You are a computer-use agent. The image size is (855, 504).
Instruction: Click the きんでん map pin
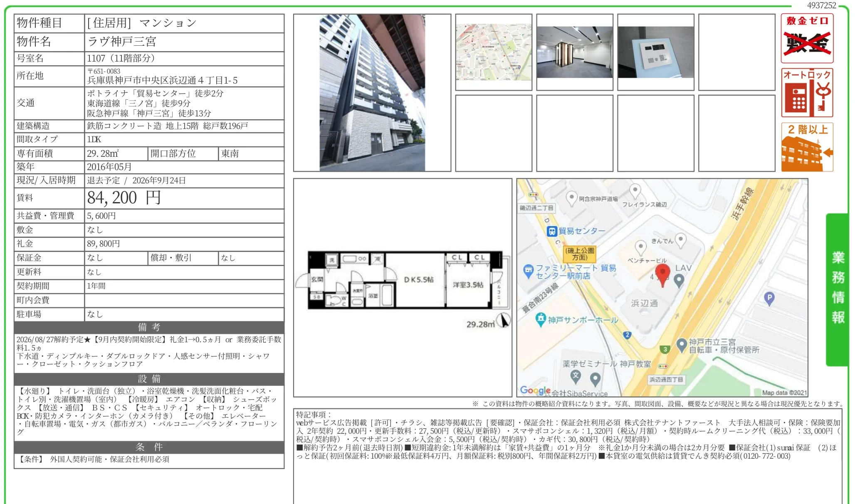[680, 240]
